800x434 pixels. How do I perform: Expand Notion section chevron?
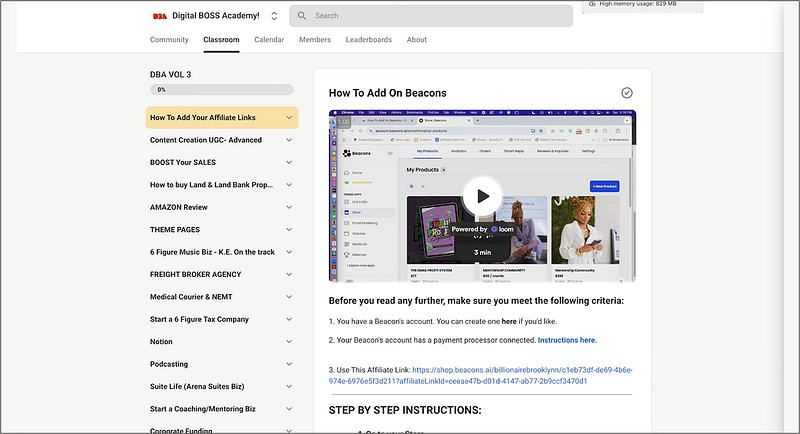289,342
